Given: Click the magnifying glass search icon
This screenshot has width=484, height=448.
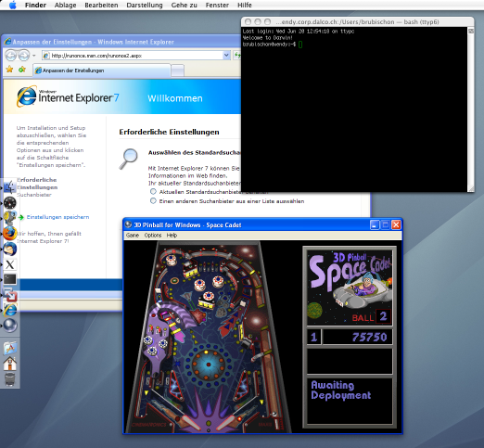Looking at the screenshot, I should 128,159.
